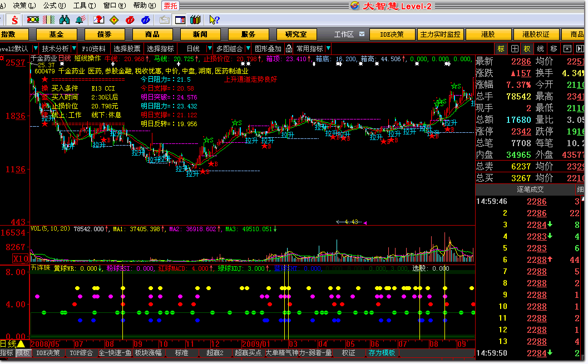Open the 研究室 research section
Screen dimensions: 588x364
(297, 34)
